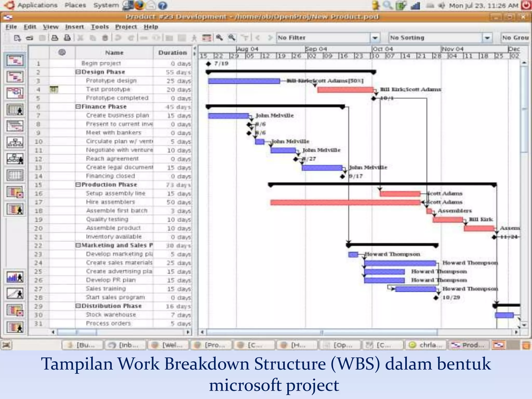Switch to the Prod... taskbar window
The image size is (532, 399).
point(469,345)
